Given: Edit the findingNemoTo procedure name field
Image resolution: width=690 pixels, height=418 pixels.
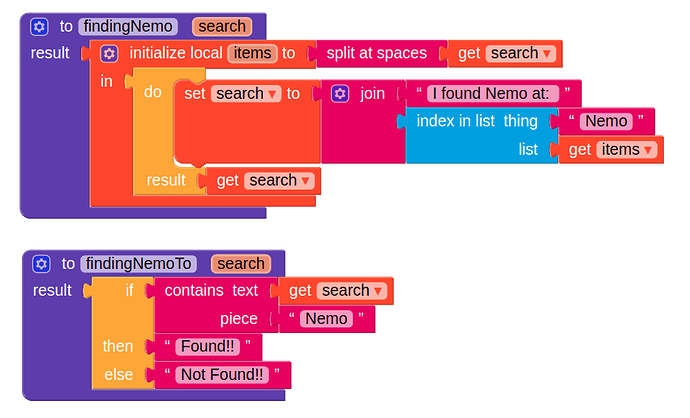Looking at the screenshot, I should pos(137,264).
